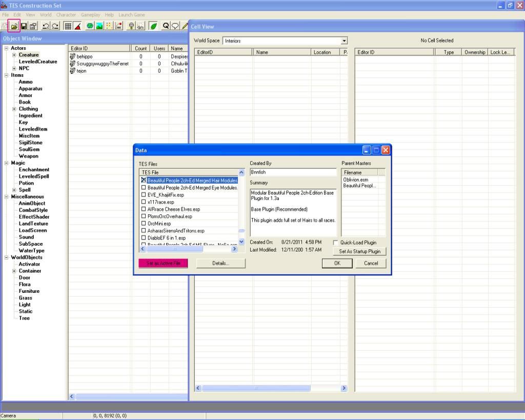Toggle the red Snap to Angle icon
The height and width of the screenshot is (420, 525).
(77, 26)
